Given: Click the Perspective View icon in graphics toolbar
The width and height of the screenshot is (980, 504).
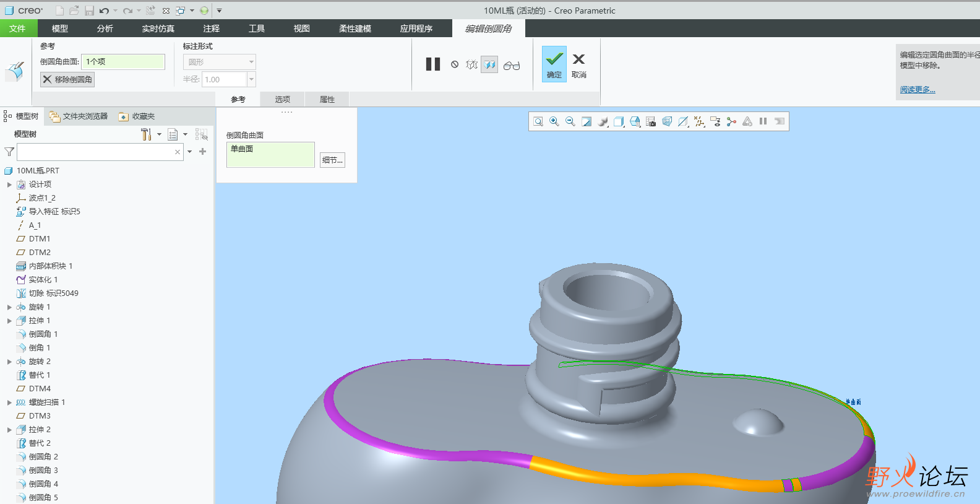Looking at the screenshot, I should 667,121.
